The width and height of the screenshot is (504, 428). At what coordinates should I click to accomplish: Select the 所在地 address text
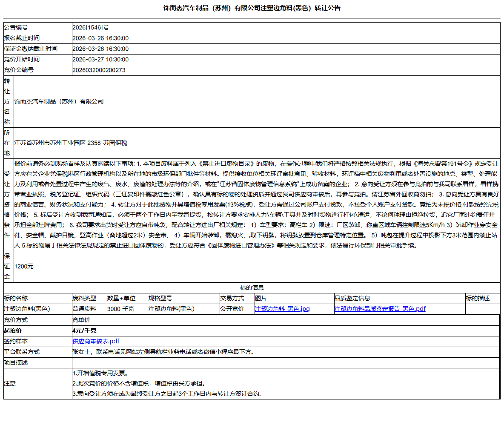tap(68, 143)
